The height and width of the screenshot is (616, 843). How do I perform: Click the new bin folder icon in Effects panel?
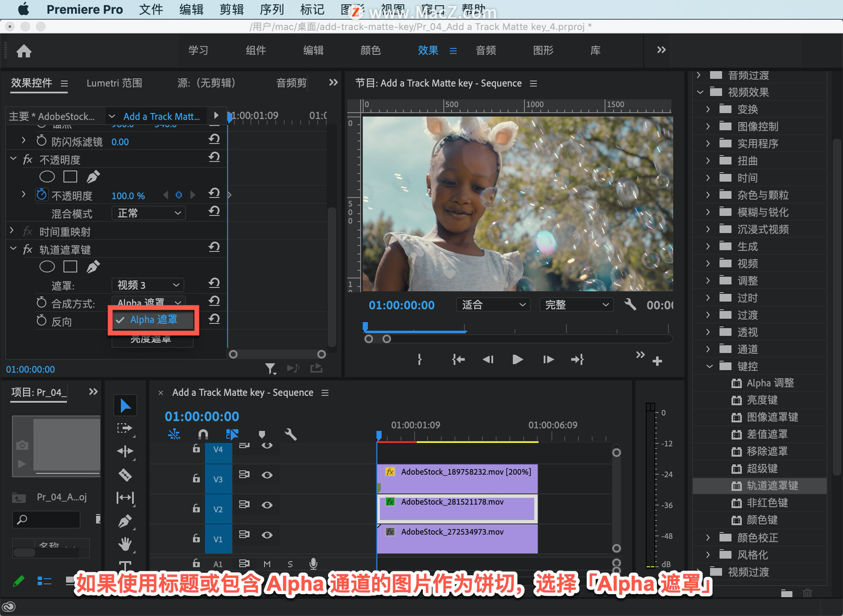coord(787,594)
